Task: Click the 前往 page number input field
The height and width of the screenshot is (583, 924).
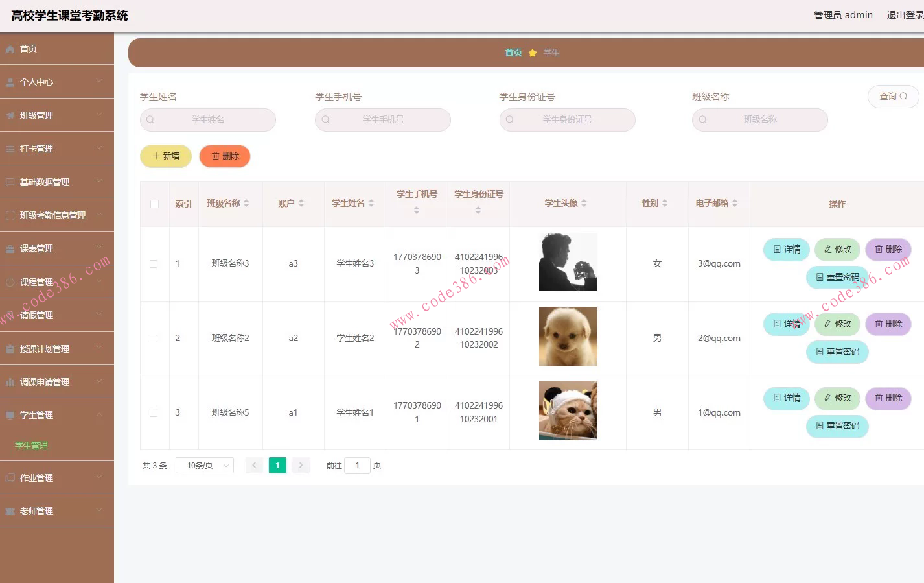Action: coord(357,465)
